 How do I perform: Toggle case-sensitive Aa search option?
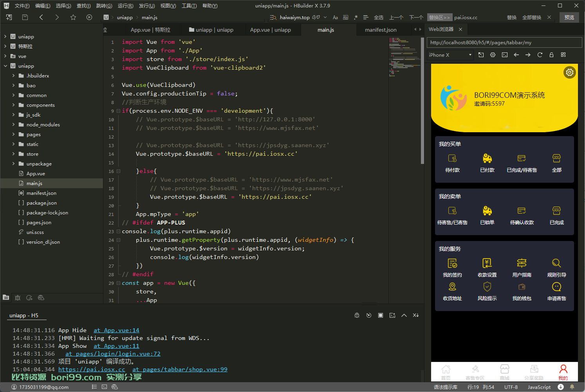coord(335,17)
